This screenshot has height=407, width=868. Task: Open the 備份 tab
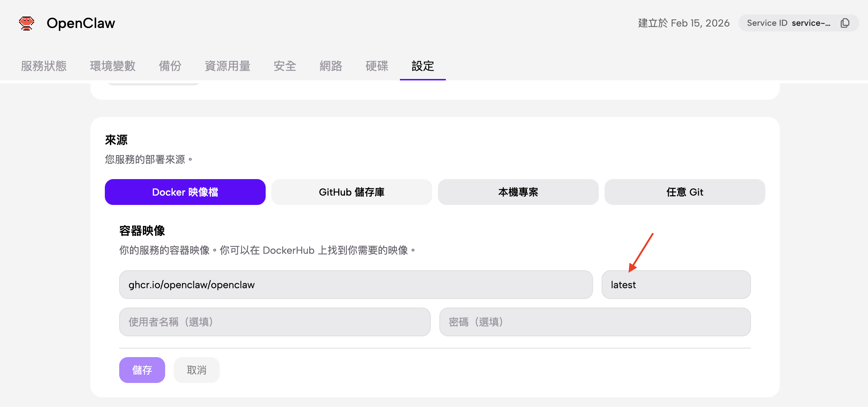[170, 66]
